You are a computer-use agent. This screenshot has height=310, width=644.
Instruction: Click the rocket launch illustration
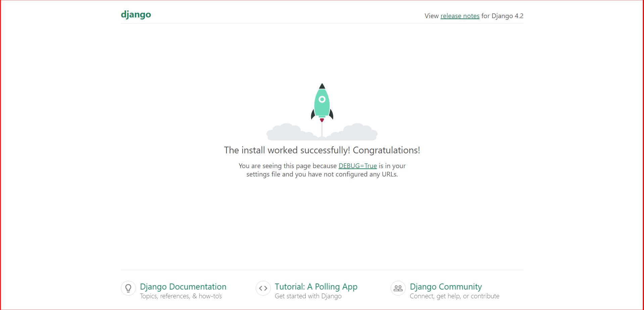pyautogui.click(x=322, y=112)
